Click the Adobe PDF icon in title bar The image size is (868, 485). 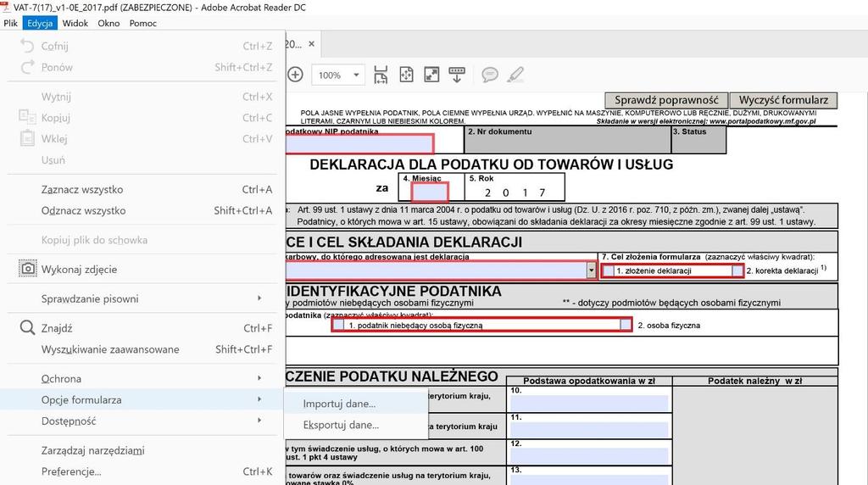(x=6, y=7)
